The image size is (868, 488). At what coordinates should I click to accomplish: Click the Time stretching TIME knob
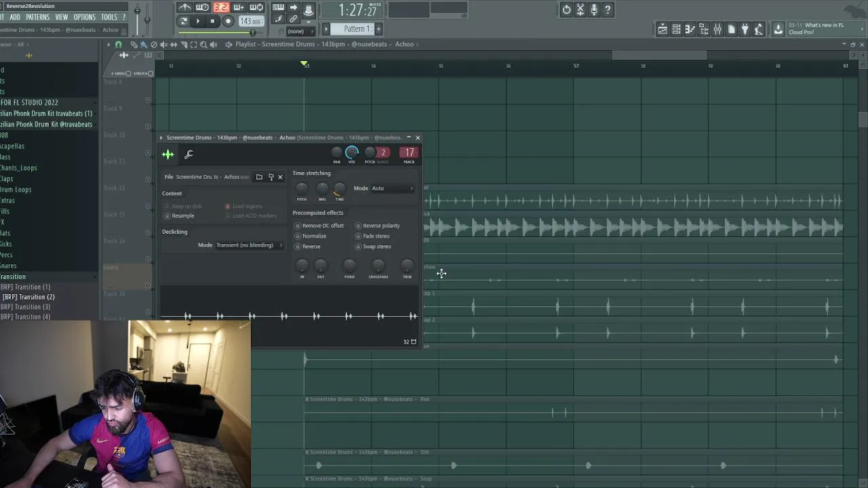coord(339,190)
